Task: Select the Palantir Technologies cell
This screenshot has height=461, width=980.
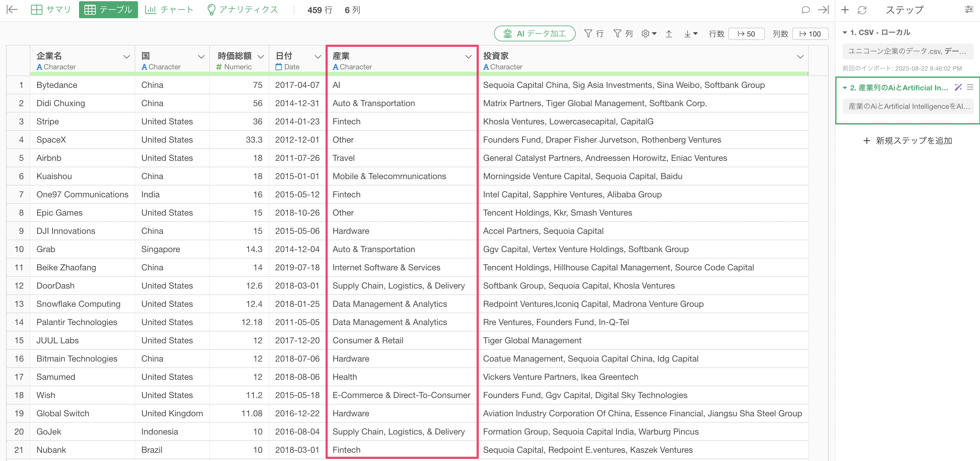Action: pos(83,322)
